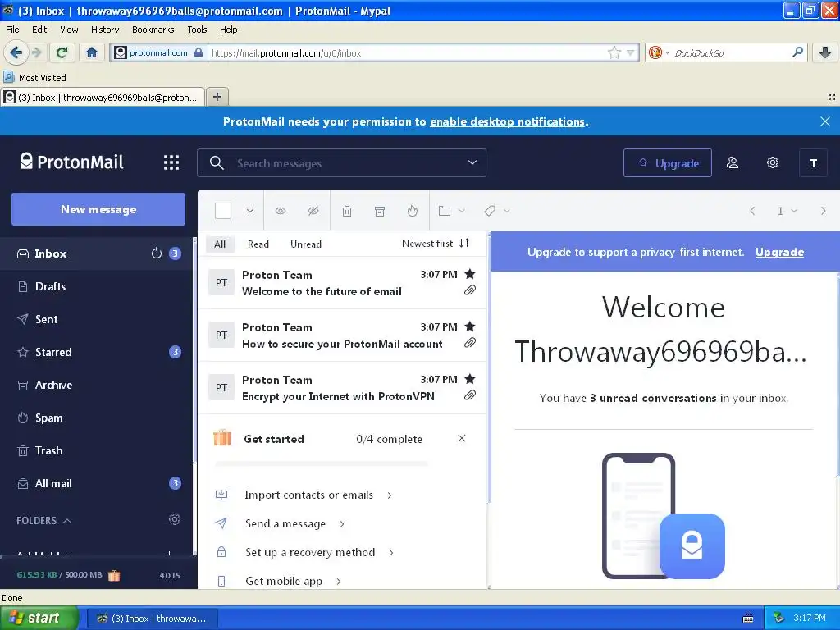Open the Label as tag dropdown

click(496, 211)
